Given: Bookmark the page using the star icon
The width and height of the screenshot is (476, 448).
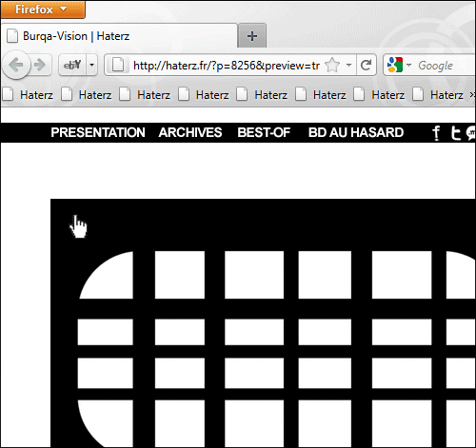Looking at the screenshot, I should [x=332, y=65].
